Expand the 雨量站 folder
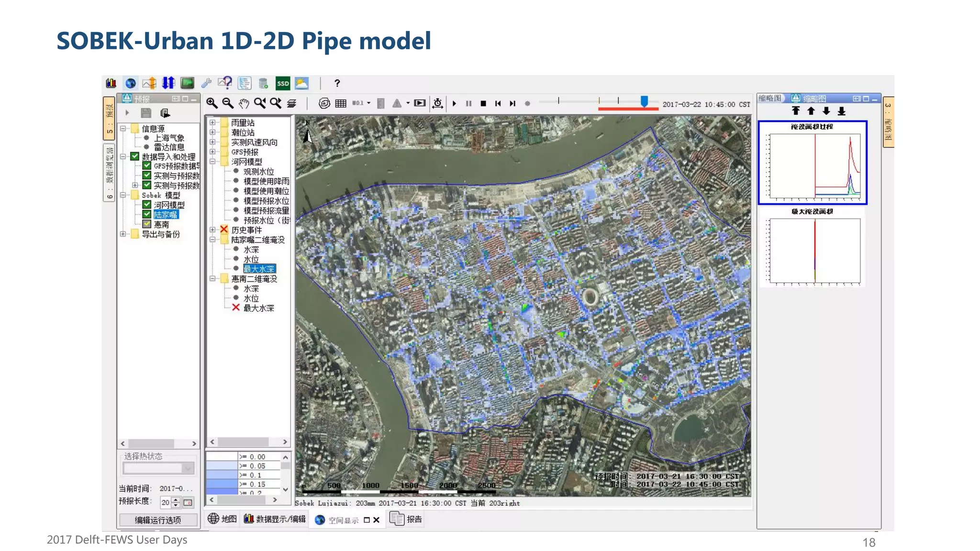This screenshot has width=980, height=551. [x=212, y=122]
